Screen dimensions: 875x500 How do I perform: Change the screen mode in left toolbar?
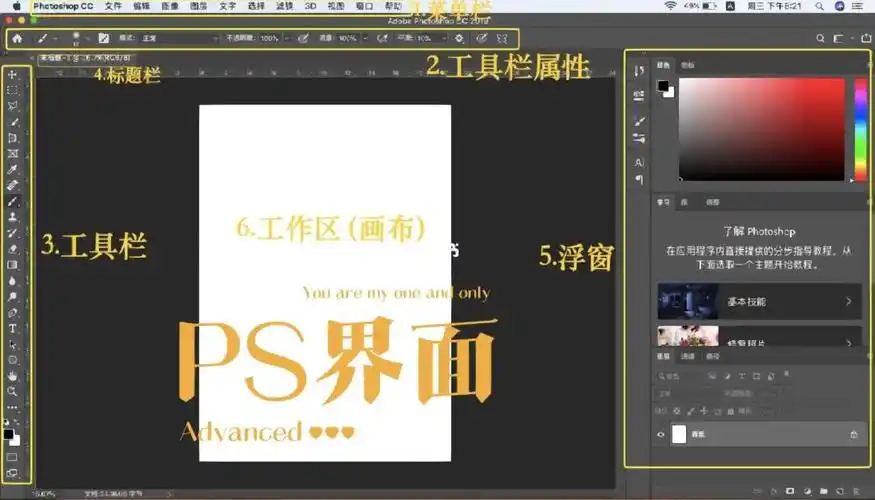[12, 473]
